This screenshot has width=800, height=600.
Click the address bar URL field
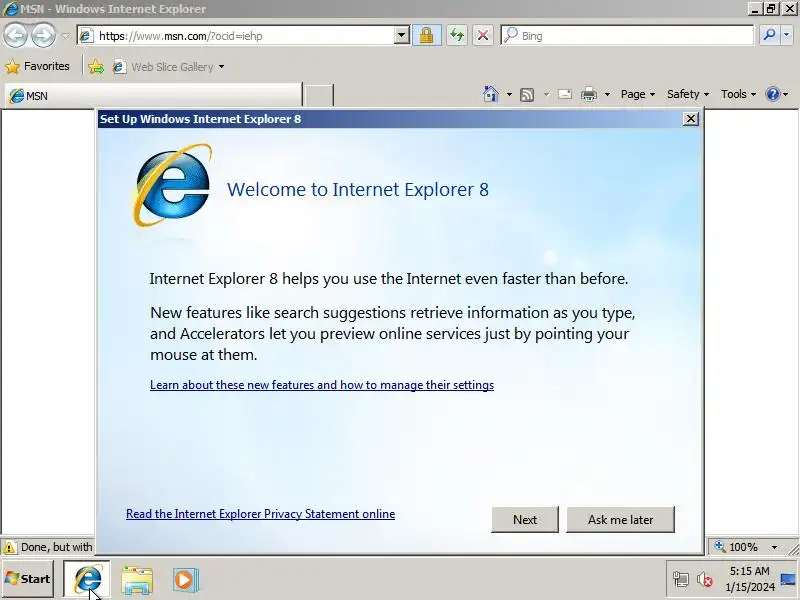(x=237, y=36)
